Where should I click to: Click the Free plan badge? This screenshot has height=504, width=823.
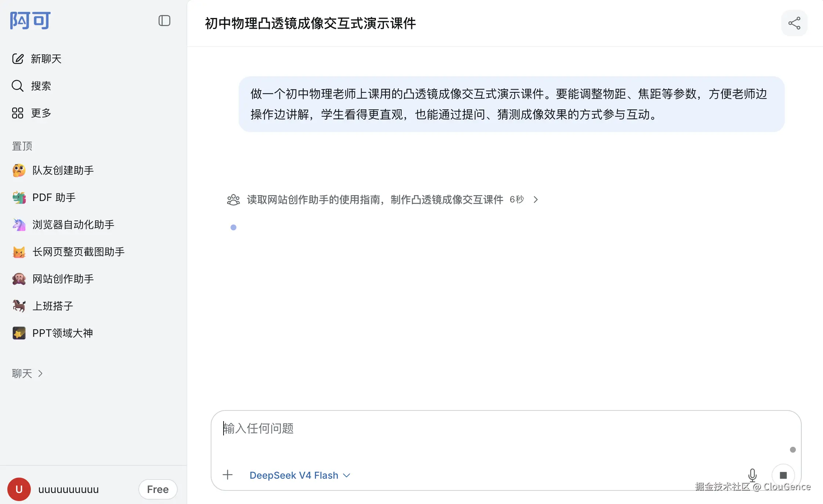158,489
